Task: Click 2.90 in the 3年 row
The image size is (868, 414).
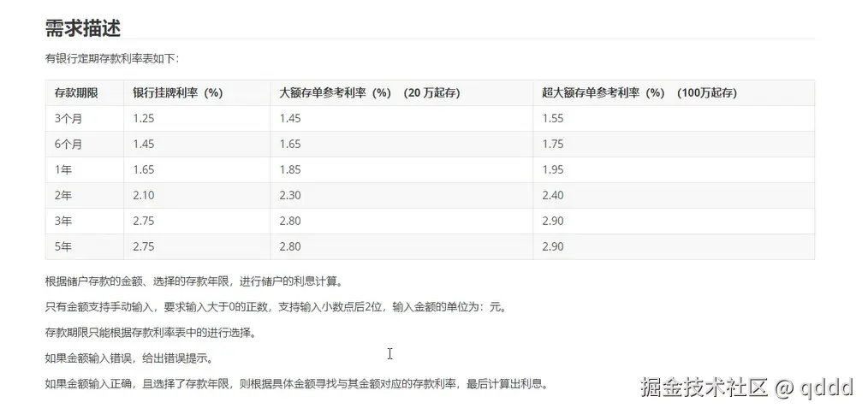Action: (x=552, y=221)
